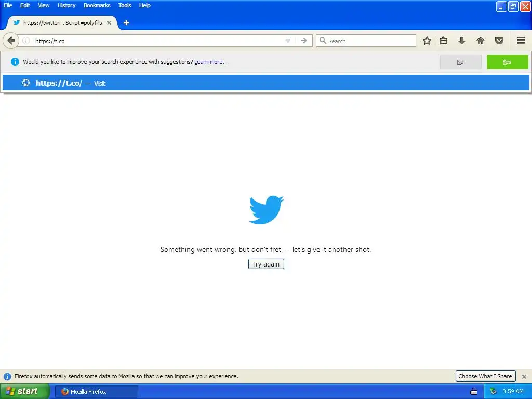Click the system tray network icon
This screenshot has width=532, height=399.
click(x=494, y=392)
